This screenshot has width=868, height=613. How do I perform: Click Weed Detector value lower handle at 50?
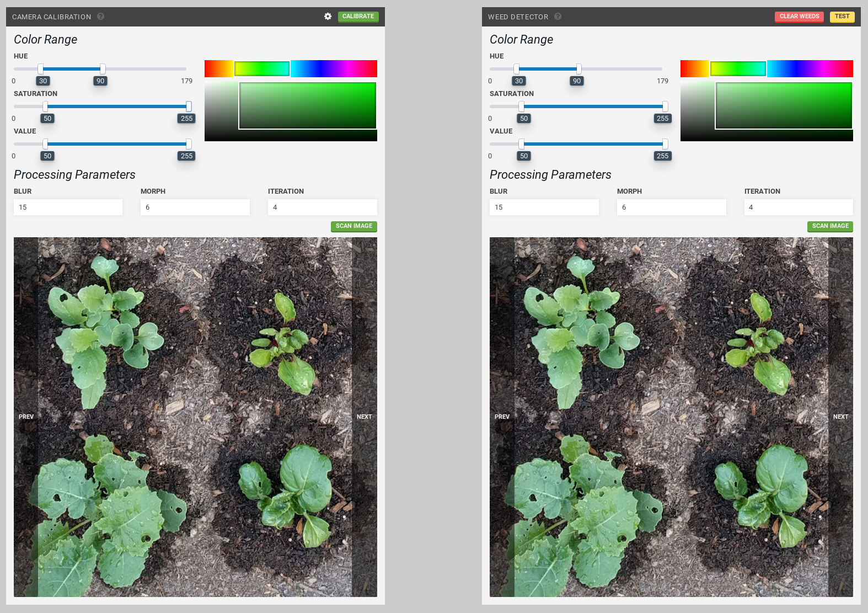coord(521,144)
